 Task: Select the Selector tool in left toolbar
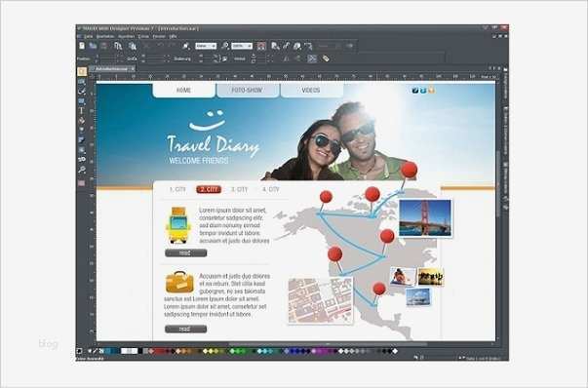(x=82, y=71)
